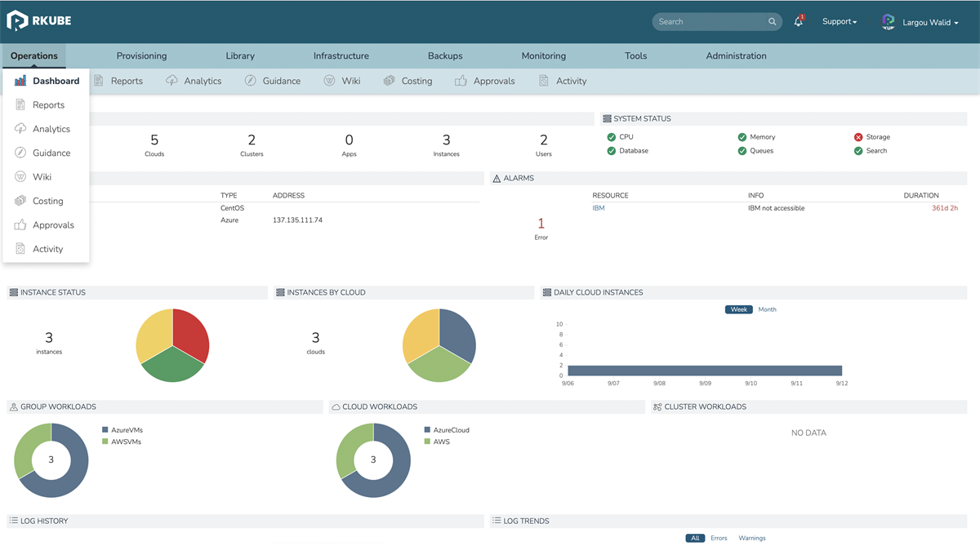Click the Clusters count of 2
Viewport: 980px width, 555px height.
252,140
